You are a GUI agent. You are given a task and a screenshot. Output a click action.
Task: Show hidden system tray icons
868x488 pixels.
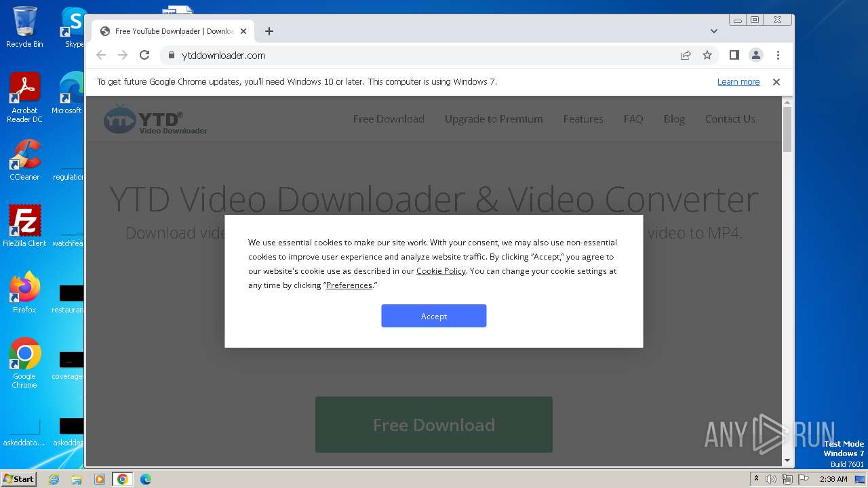pyautogui.click(x=757, y=479)
